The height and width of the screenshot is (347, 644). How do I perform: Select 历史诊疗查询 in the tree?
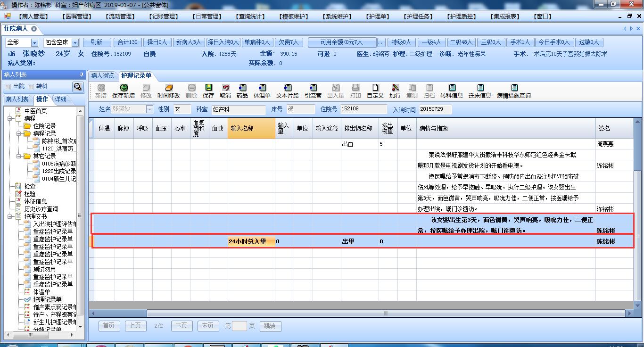[x=41, y=209]
